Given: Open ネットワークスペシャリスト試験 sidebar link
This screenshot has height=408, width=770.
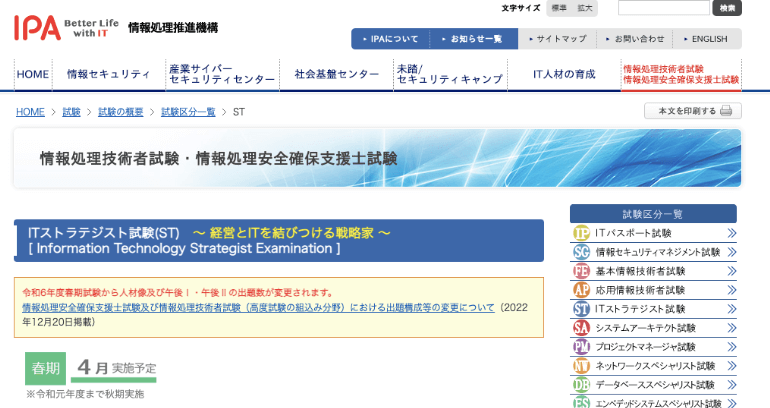Looking at the screenshot, I should (x=653, y=366).
